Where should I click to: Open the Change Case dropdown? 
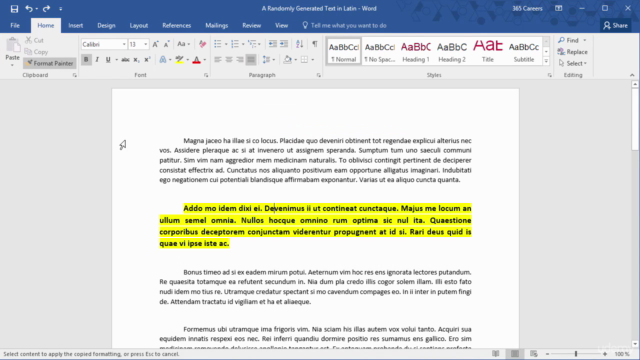point(183,44)
